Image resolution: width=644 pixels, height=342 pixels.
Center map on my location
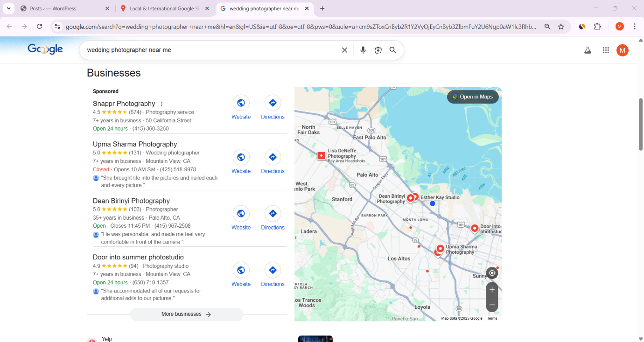tap(492, 273)
